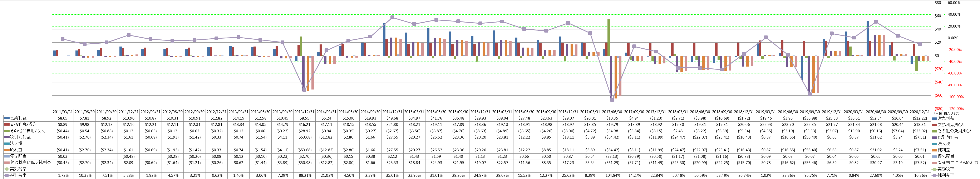Select the -1.72% net margin cell
980x179 pixels.
click(x=62, y=175)
